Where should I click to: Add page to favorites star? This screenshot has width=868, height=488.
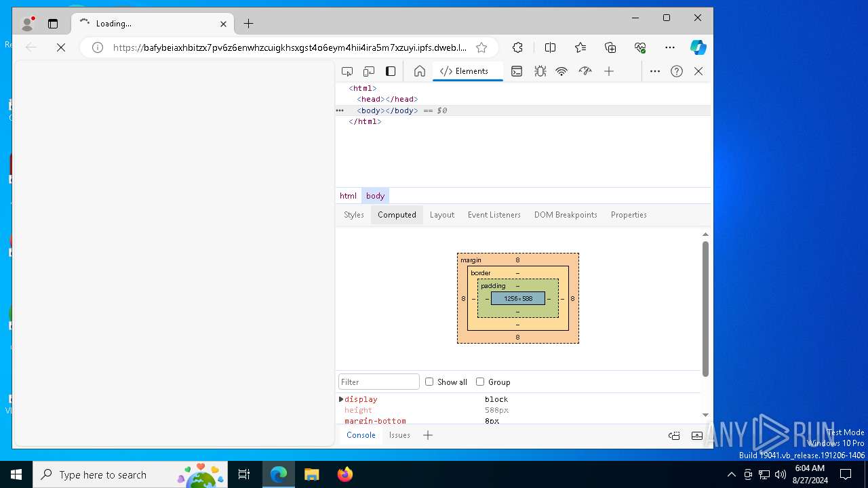[x=481, y=47]
